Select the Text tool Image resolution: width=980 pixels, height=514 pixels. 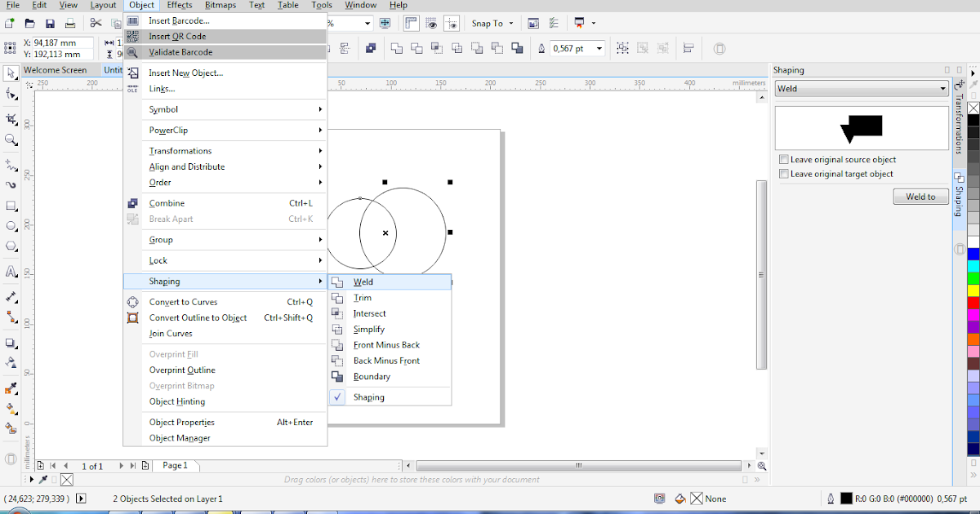point(11,272)
